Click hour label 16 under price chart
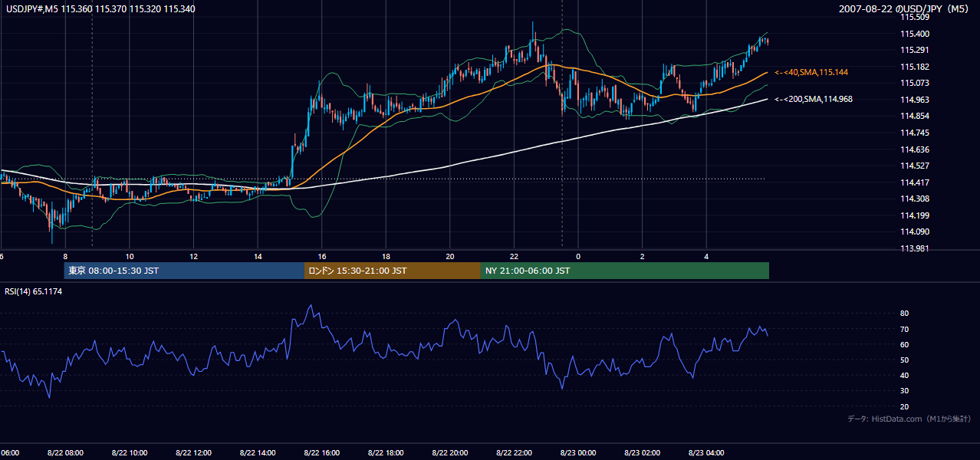The image size is (980, 460). point(322,256)
